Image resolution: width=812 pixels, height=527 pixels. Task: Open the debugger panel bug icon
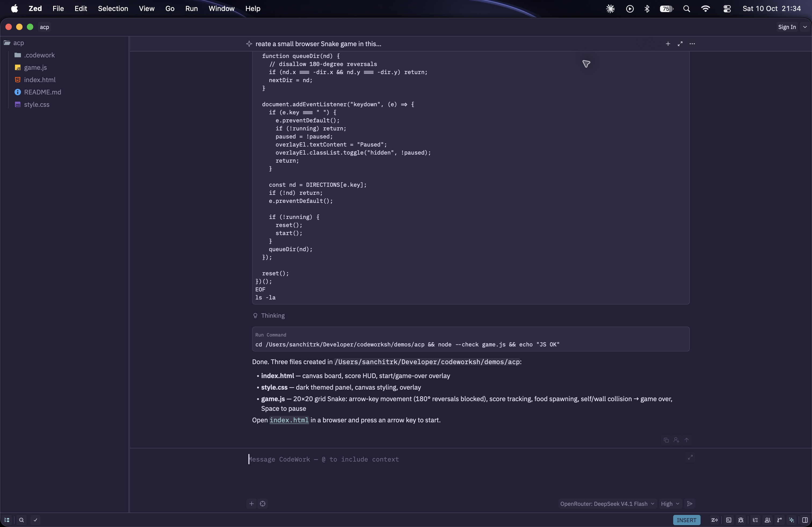[x=741, y=520]
